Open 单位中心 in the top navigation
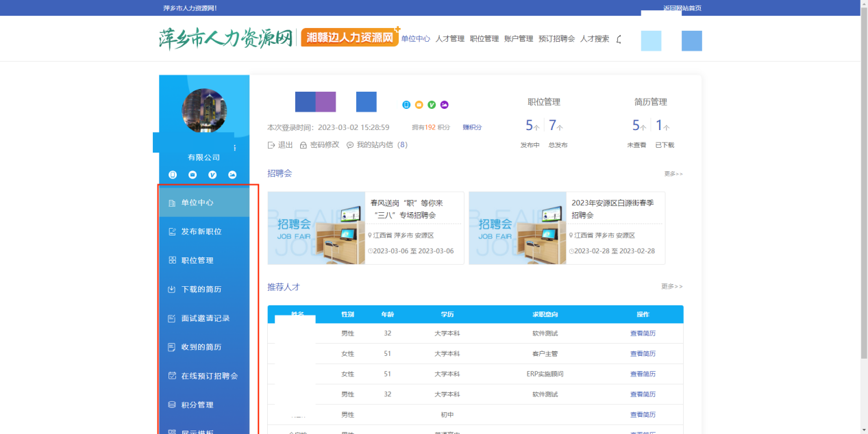This screenshot has height=434, width=868. [x=416, y=39]
